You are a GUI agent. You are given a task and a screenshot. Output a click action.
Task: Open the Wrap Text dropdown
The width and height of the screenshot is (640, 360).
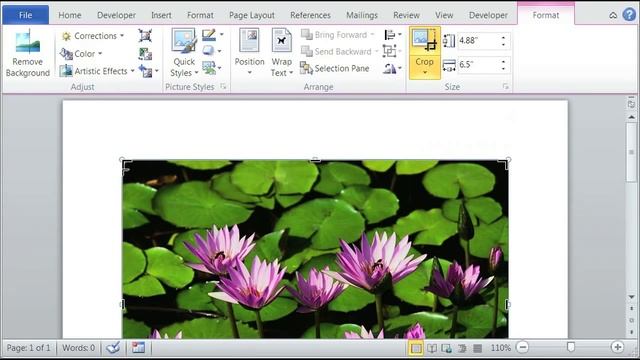tap(282, 53)
